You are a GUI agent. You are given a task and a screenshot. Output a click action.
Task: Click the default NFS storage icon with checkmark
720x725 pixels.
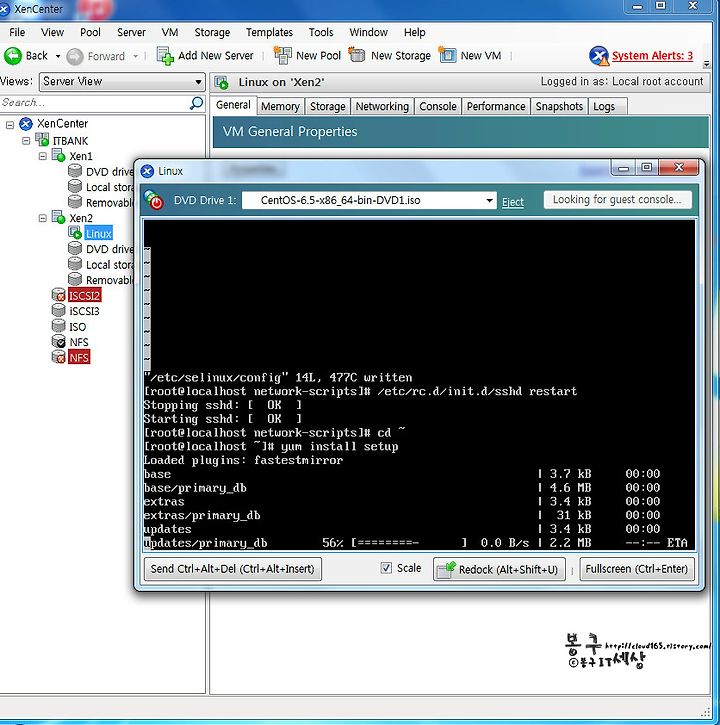(59, 341)
